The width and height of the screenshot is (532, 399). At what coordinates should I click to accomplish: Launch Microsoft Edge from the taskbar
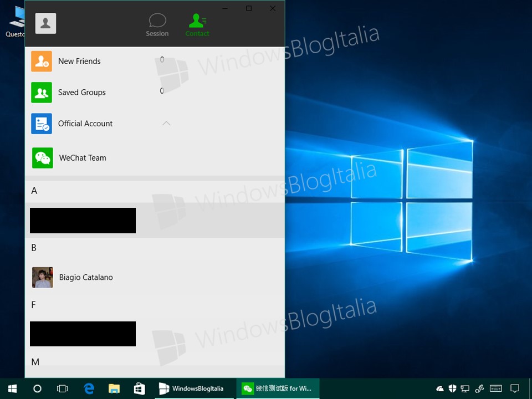(x=89, y=388)
